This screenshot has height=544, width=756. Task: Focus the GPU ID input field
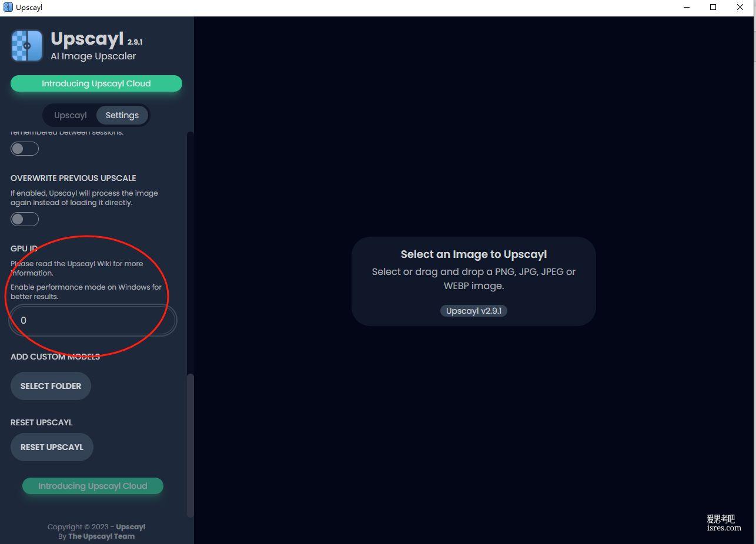click(93, 320)
